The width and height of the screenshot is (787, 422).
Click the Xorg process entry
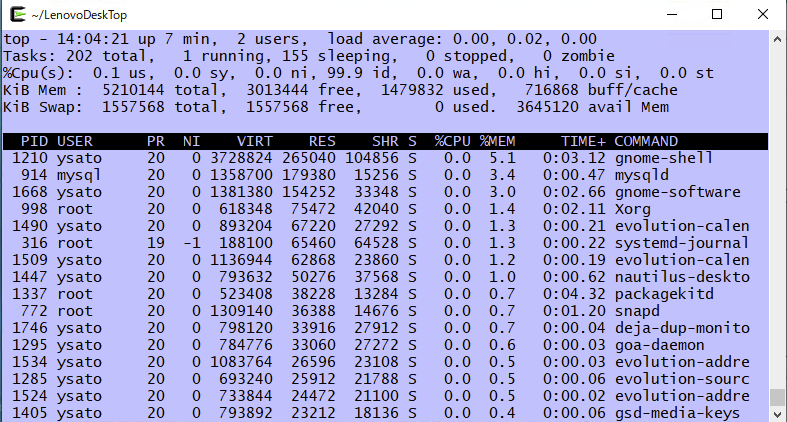[633, 210]
